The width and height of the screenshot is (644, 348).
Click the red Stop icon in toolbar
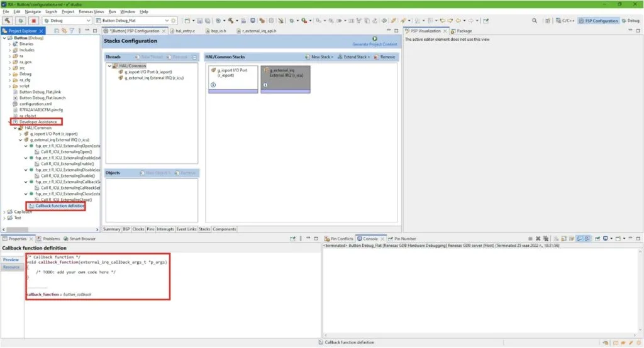click(34, 21)
